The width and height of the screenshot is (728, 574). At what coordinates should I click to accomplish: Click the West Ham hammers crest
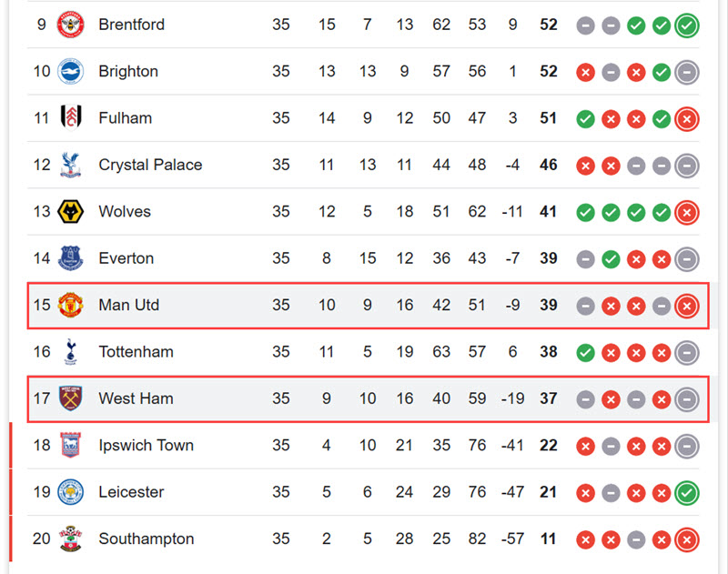click(71, 398)
